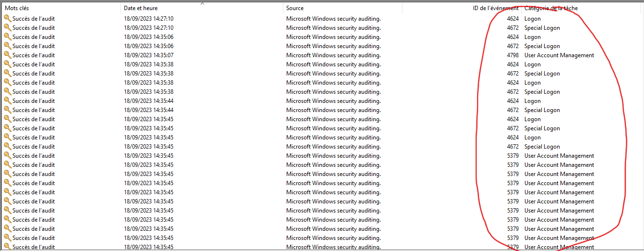
Task: Click the key icon of the 14:35:06 Special Logon event
Action: tap(7, 46)
